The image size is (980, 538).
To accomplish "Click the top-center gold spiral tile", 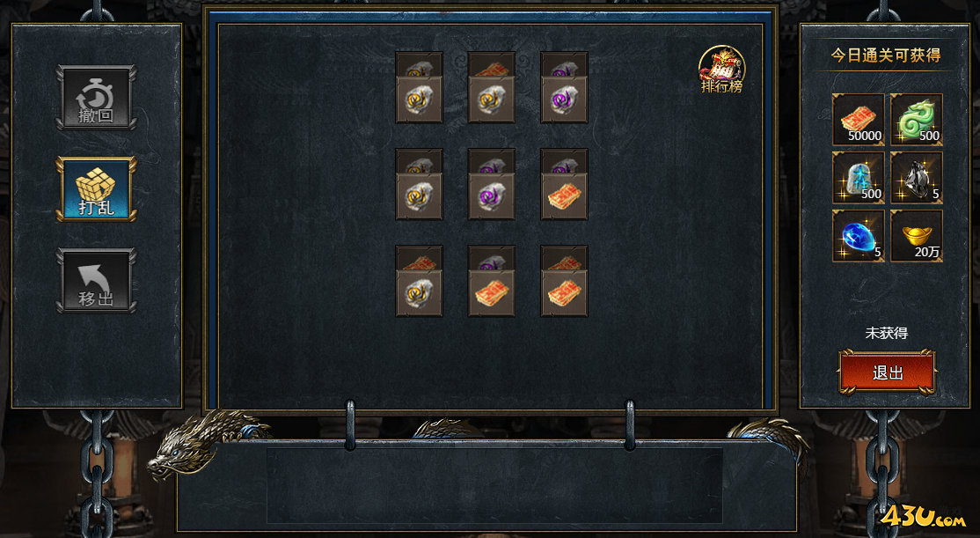I will coord(491,99).
